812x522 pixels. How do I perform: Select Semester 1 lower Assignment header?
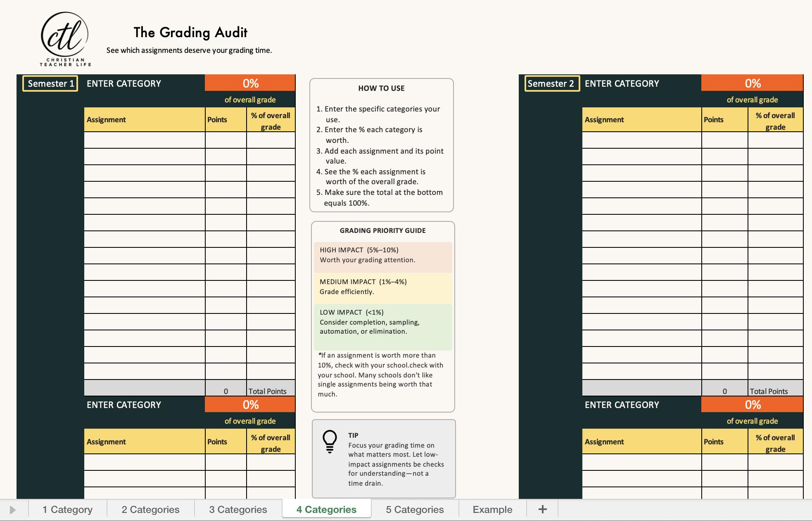coord(145,442)
